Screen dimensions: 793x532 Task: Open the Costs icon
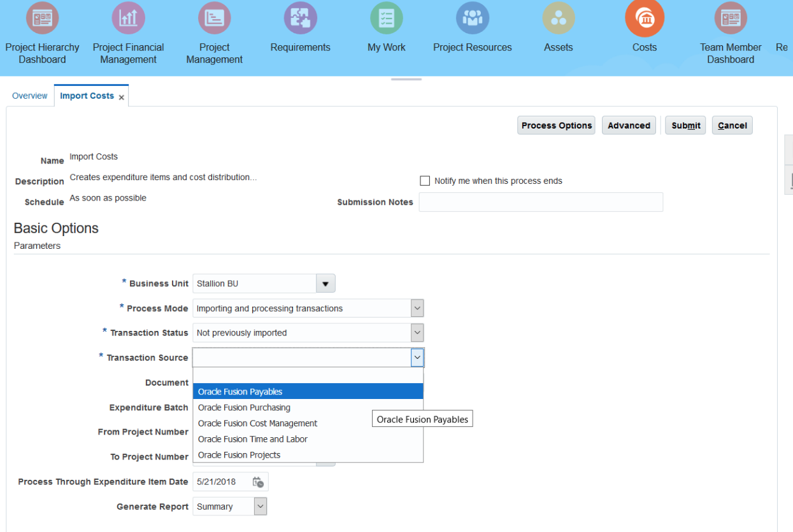(x=645, y=18)
